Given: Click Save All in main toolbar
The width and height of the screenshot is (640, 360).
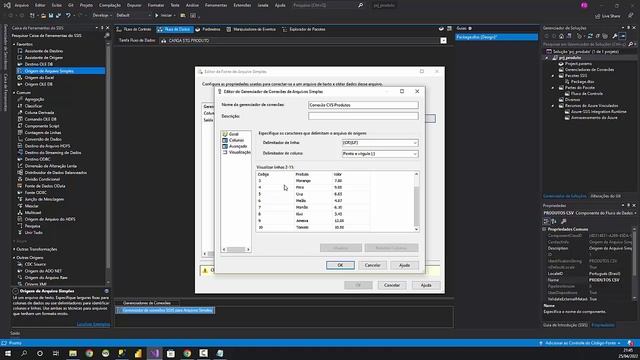Looking at the screenshot, I should pos(58,16).
